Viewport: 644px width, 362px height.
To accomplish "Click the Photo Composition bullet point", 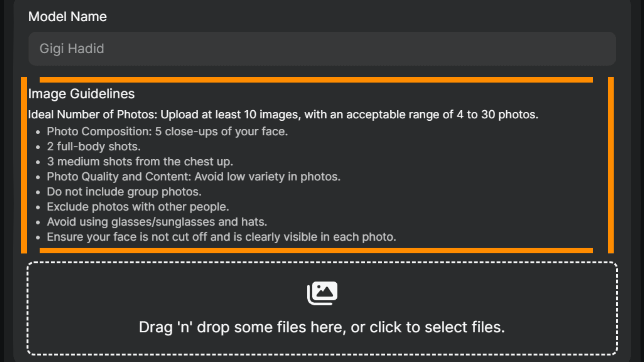I will [x=167, y=131].
